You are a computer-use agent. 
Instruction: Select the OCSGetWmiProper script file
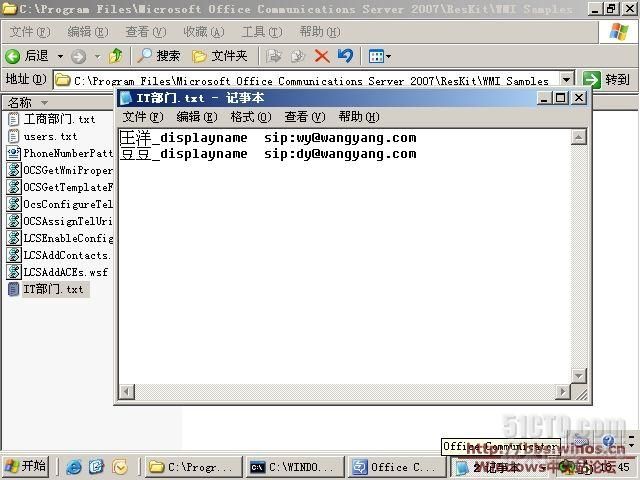(x=60, y=170)
